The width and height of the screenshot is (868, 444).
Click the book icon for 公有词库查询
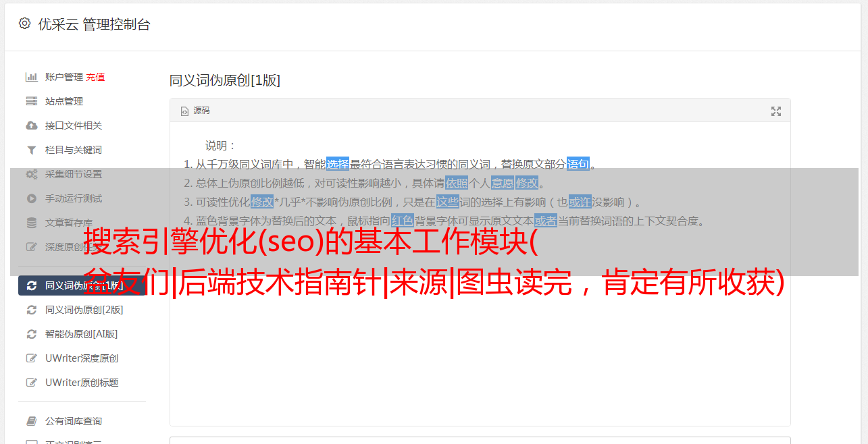pos(31,421)
